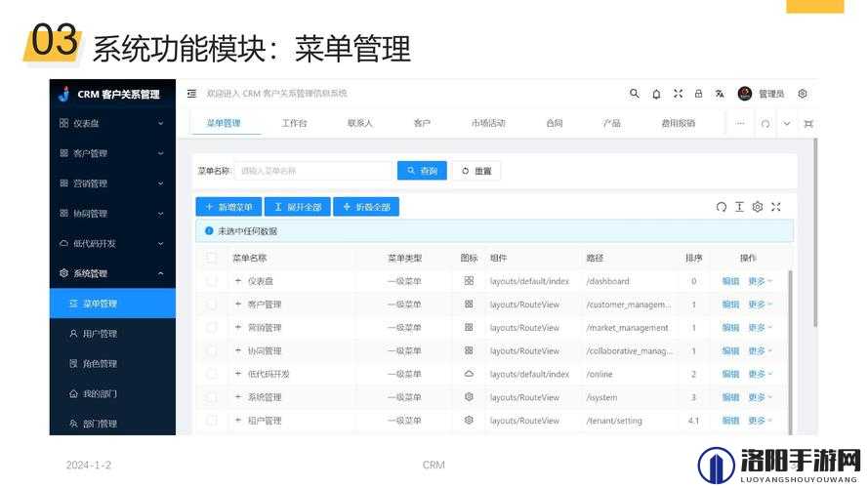Expand 客户管理 sidebar menu chevron
Image resolution: width=868 pixels, height=488 pixels.
(x=160, y=153)
